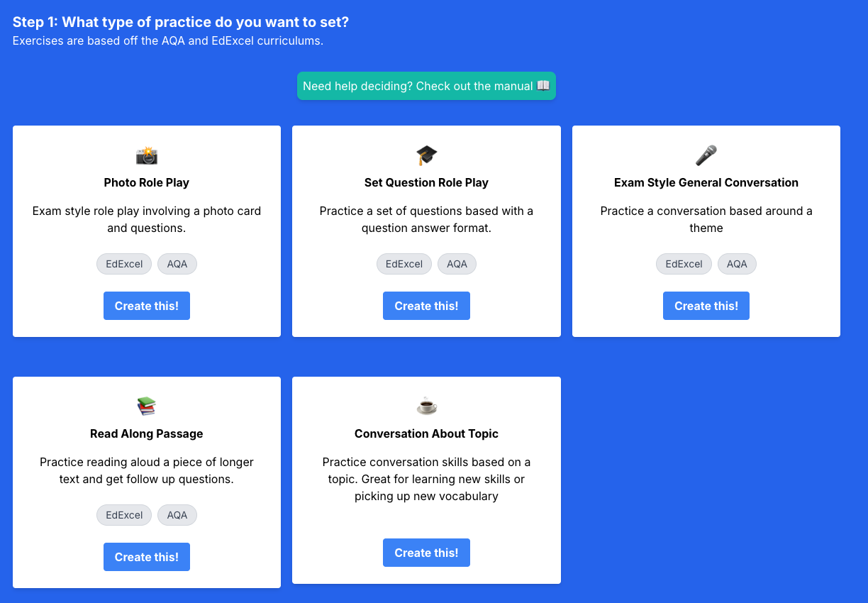Select the AQA tag under Set Question Role Play

click(457, 264)
